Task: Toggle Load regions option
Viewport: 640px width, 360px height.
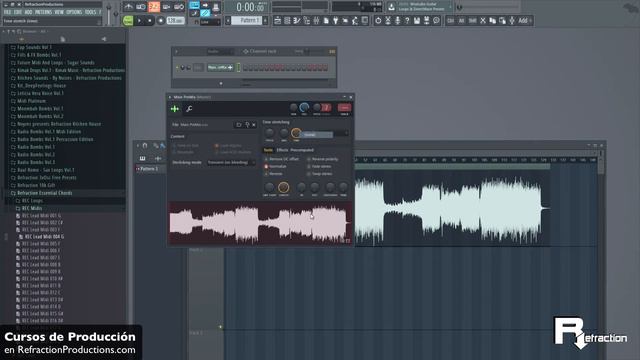Action: [x=229, y=145]
